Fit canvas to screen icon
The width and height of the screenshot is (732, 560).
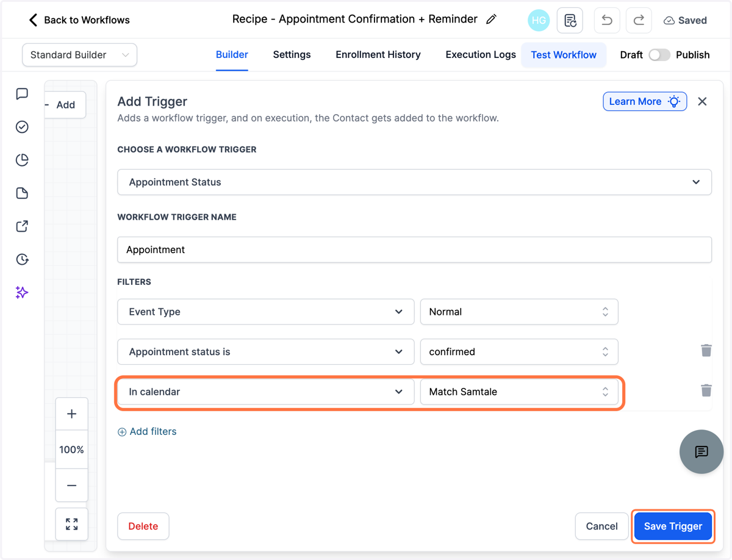pos(71,524)
